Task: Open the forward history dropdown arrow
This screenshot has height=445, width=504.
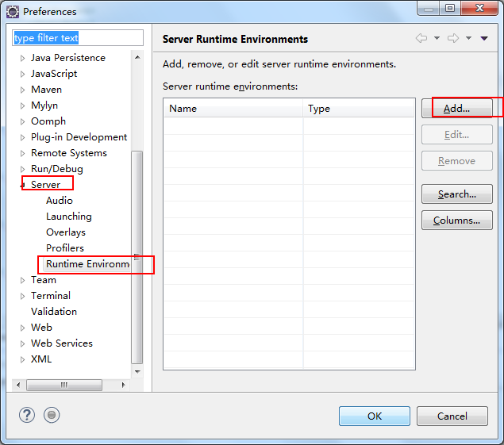Action: [468, 38]
